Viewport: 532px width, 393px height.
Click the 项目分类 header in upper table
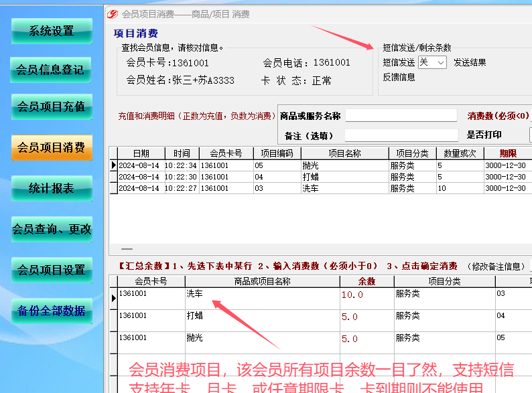point(412,153)
